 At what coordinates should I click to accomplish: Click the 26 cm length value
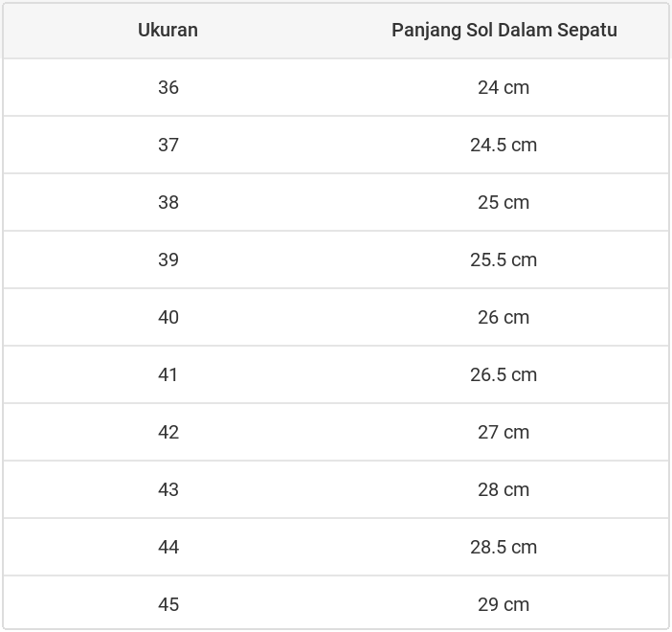pyautogui.click(x=504, y=317)
